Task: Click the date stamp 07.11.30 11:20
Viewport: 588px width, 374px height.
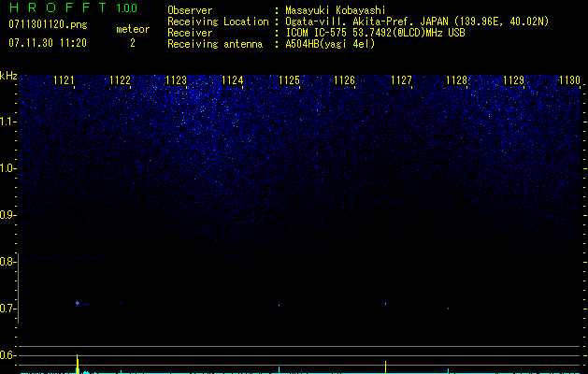Action: click(48, 43)
